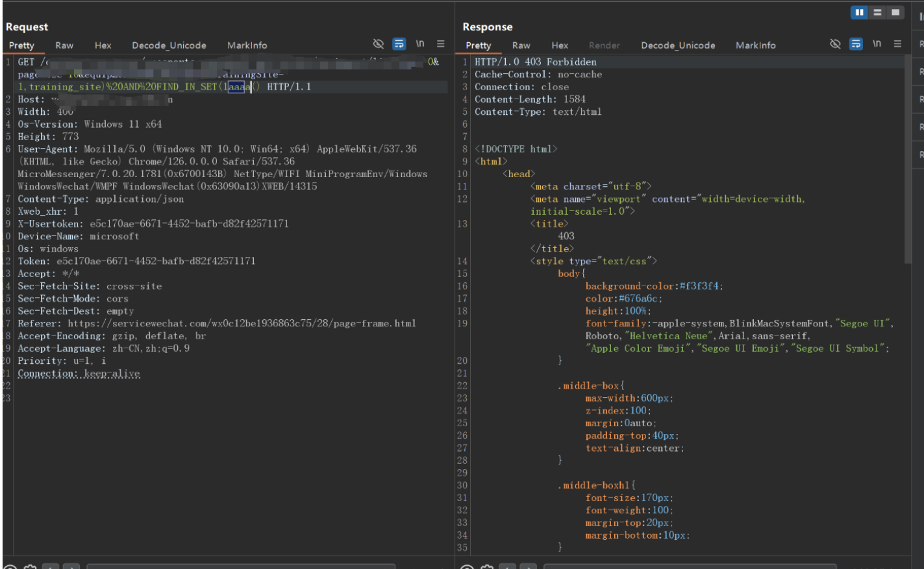Click 'Accept-Encoding: gzip, deflate, br' header
This screenshot has width=924, height=569.
(112, 335)
